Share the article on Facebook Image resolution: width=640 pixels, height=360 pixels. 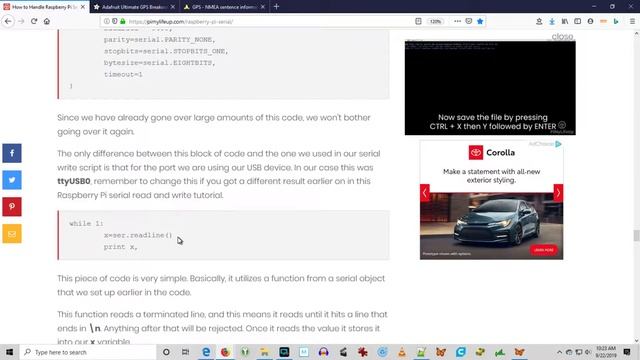tap(12, 153)
